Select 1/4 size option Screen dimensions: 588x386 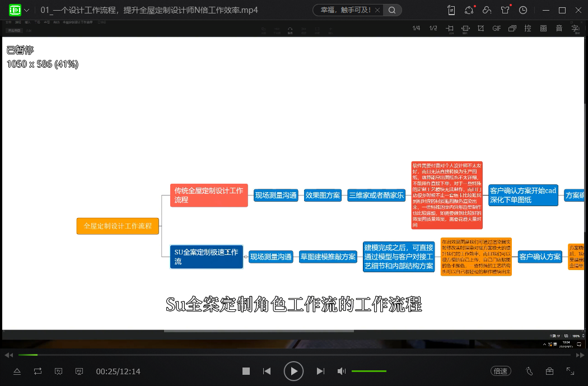(416, 29)
